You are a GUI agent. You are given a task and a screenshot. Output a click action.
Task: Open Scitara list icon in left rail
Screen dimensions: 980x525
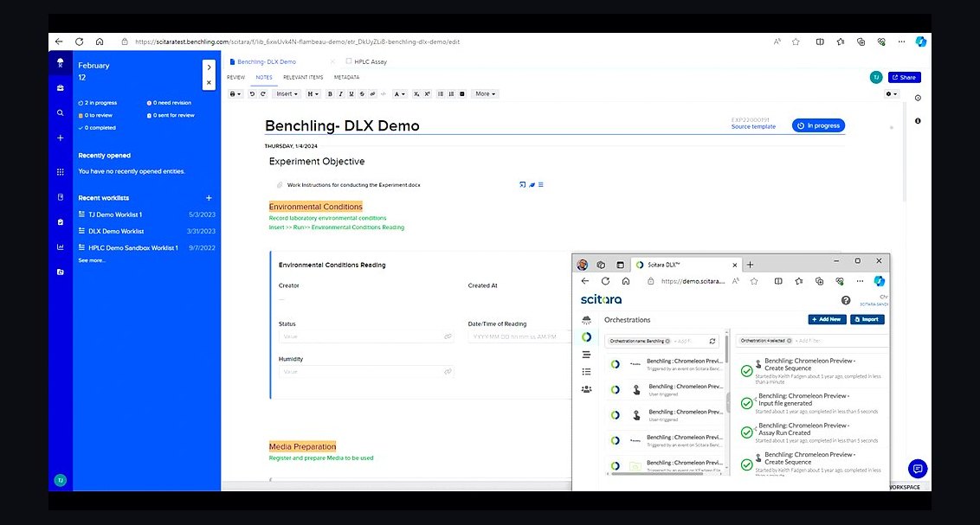coord(586,371)
